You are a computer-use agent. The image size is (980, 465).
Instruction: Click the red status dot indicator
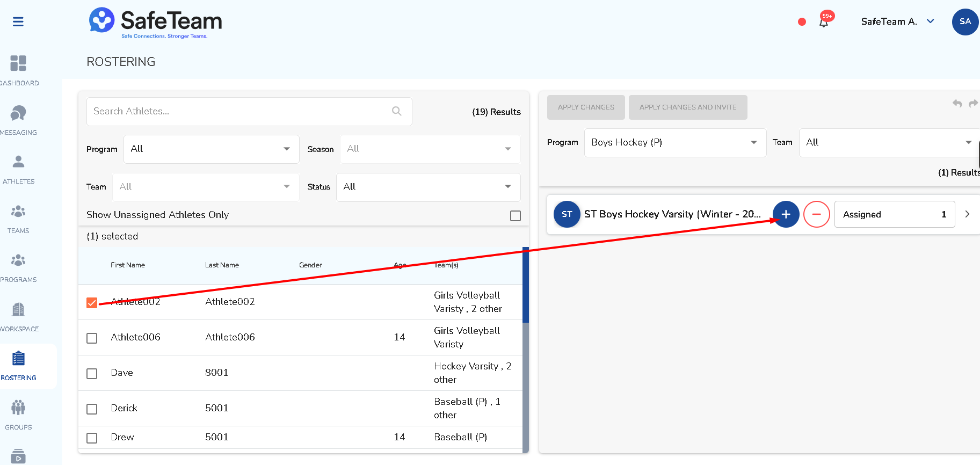coord(802,22)
